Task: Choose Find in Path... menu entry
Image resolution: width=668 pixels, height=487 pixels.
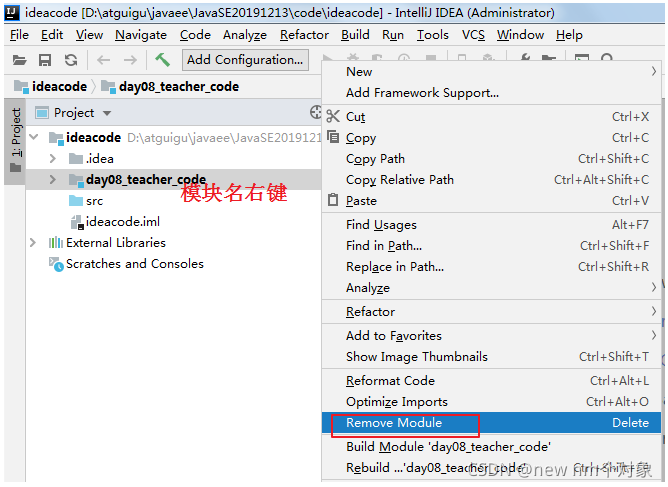Action: pyautogui.click(x=491, y=246)
